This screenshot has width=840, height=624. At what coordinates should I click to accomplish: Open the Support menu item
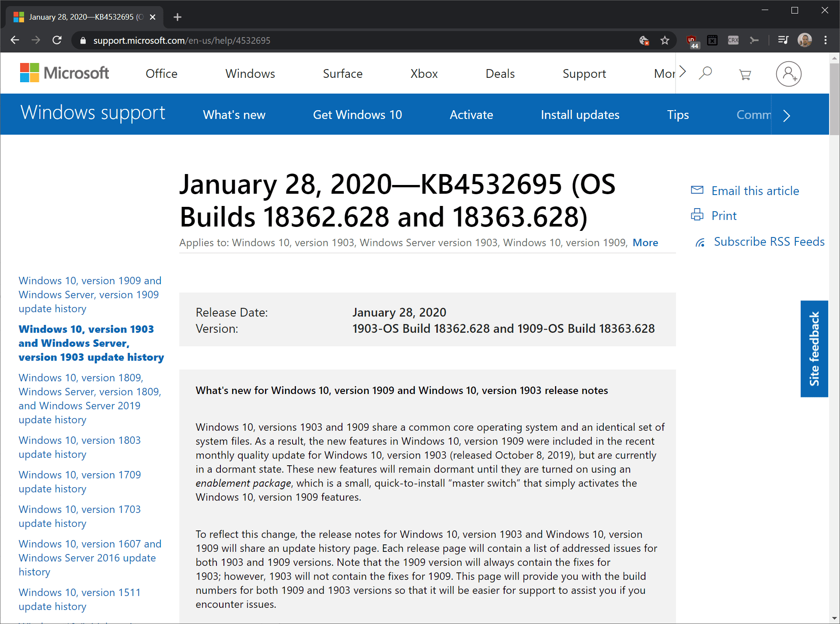point(584,73)
